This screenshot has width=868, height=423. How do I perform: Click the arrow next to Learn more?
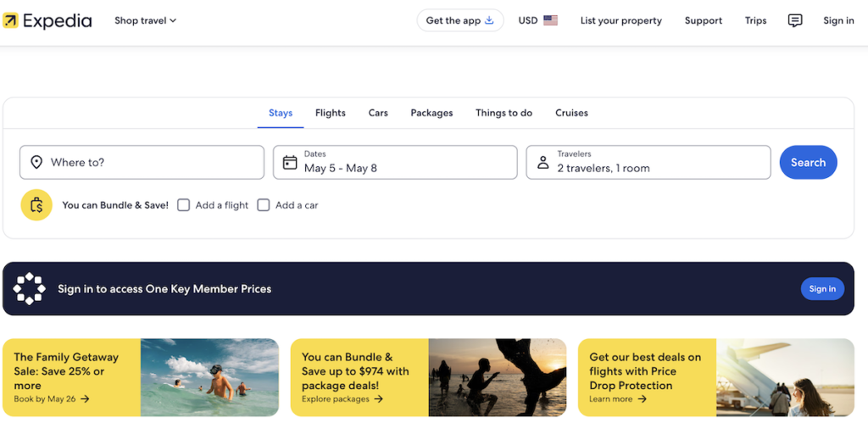pyautogui.click(x=642, y=398)
